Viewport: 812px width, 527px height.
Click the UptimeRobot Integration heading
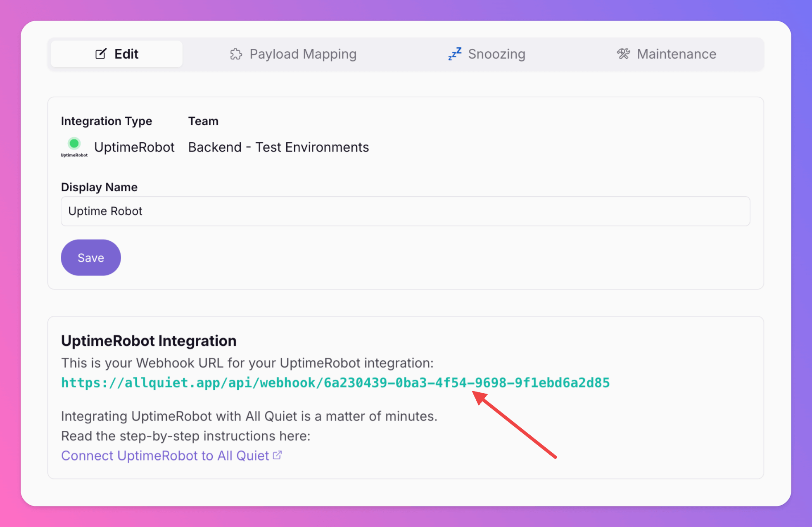(x=149, y=341)
